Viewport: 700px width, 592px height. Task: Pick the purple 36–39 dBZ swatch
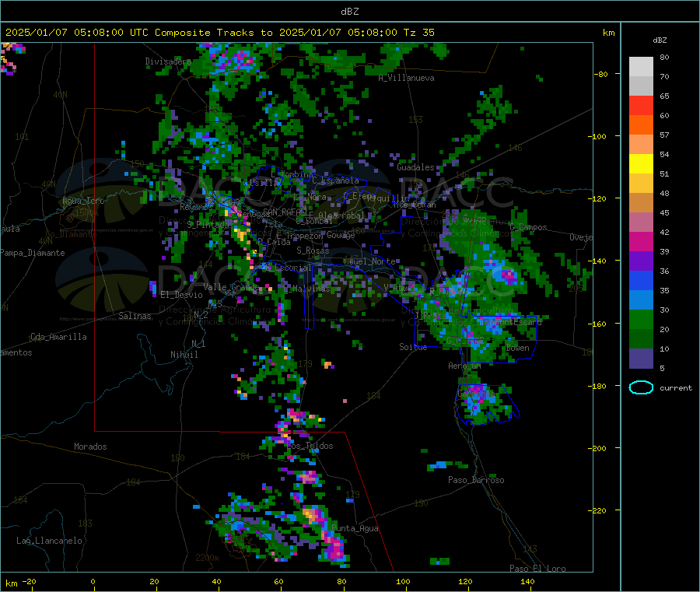(x=641, y=261)
